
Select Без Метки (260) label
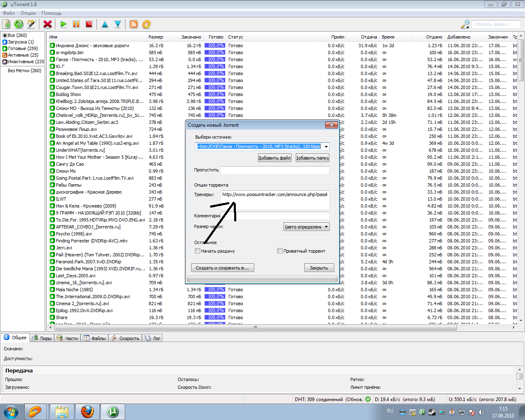pos(25,71)
